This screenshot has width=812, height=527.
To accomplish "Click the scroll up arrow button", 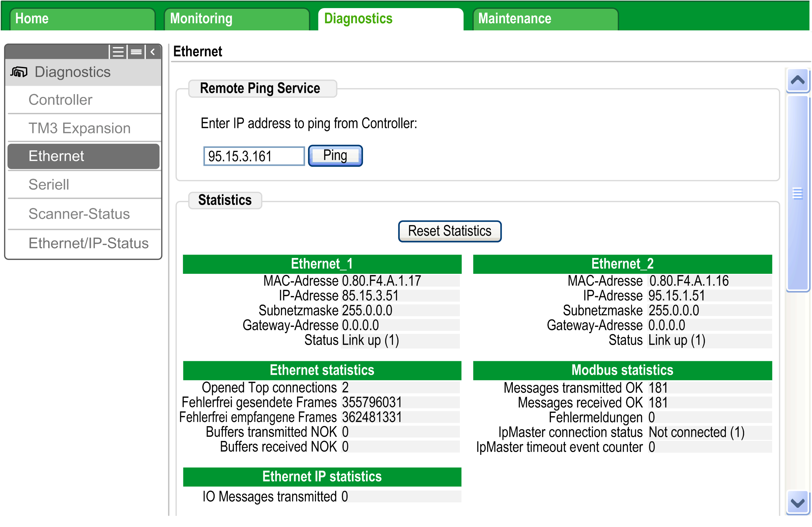I will click(x=797, y=80).
